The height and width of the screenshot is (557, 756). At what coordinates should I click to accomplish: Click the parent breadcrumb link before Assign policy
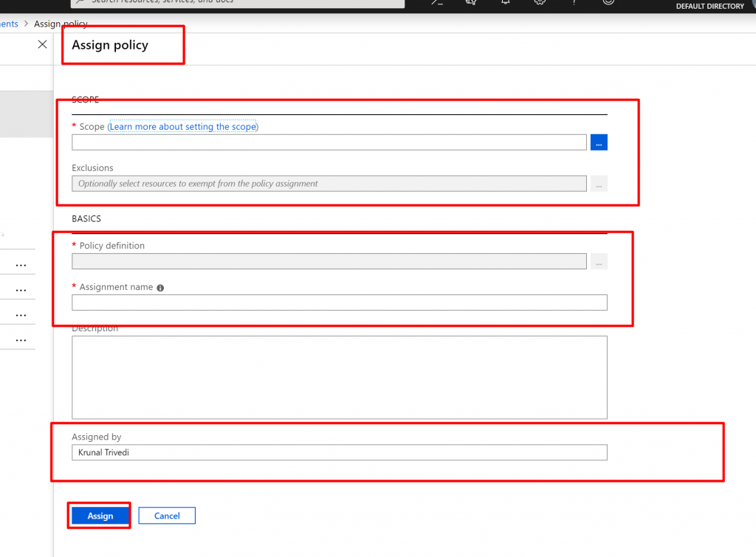point(9,24)
